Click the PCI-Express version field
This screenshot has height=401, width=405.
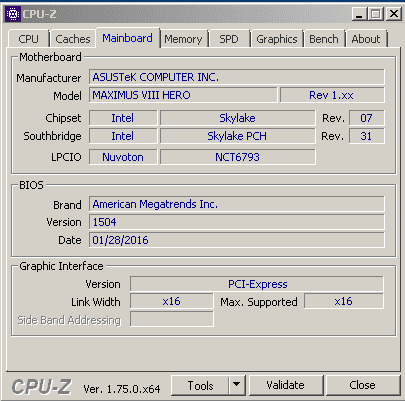(x=257, y=284)
